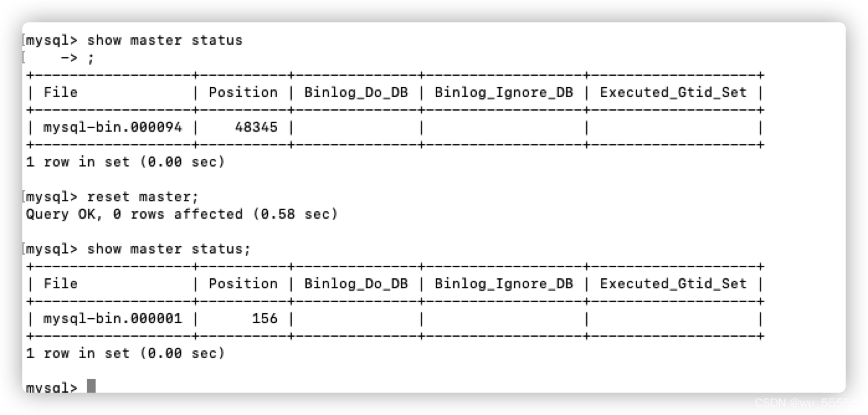Click Binlog_Do_DB header in first table
This screenshot has height=415, width=868.
point(356,93)
